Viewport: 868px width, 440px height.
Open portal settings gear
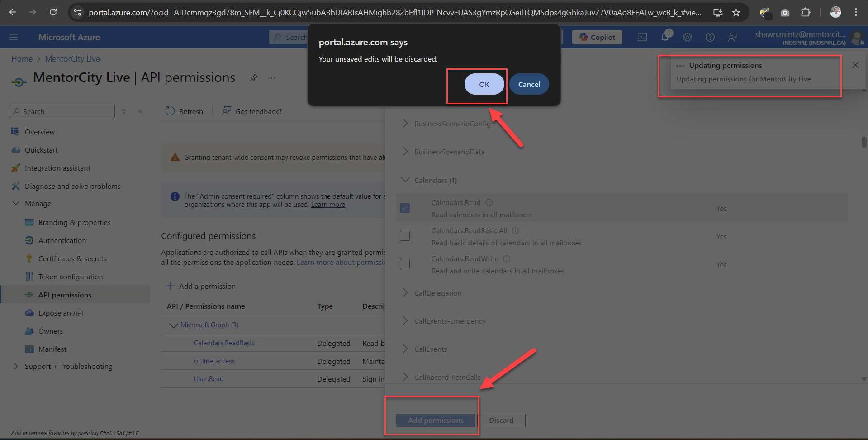pos(688,37)
